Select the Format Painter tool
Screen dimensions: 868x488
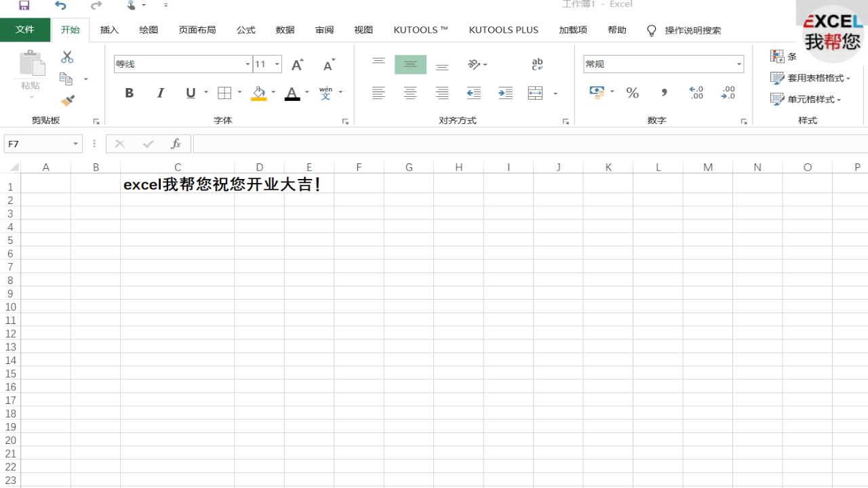pyautogui.click(x=68, y=100)
